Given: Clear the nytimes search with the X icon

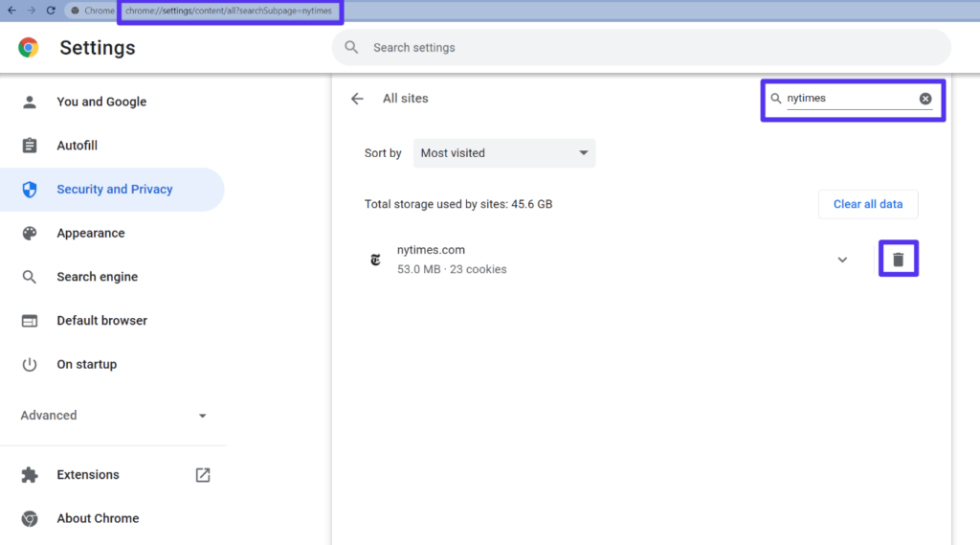Looking at the screenshot, I should (x=925, y=99).
